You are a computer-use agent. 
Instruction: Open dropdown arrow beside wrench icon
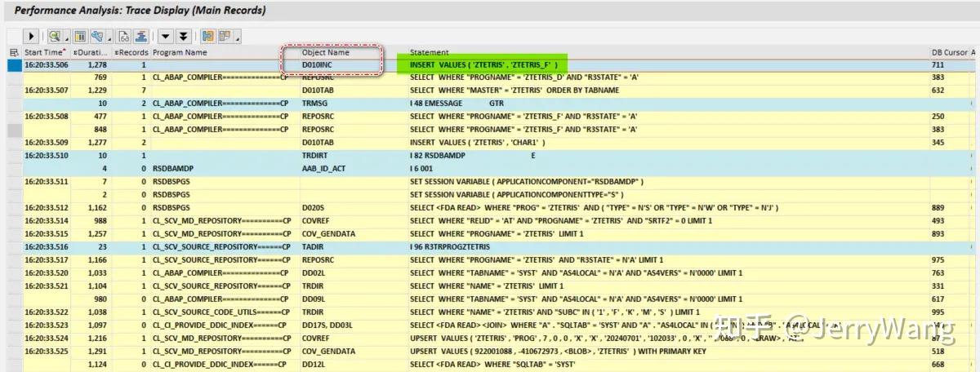point(108,36)
